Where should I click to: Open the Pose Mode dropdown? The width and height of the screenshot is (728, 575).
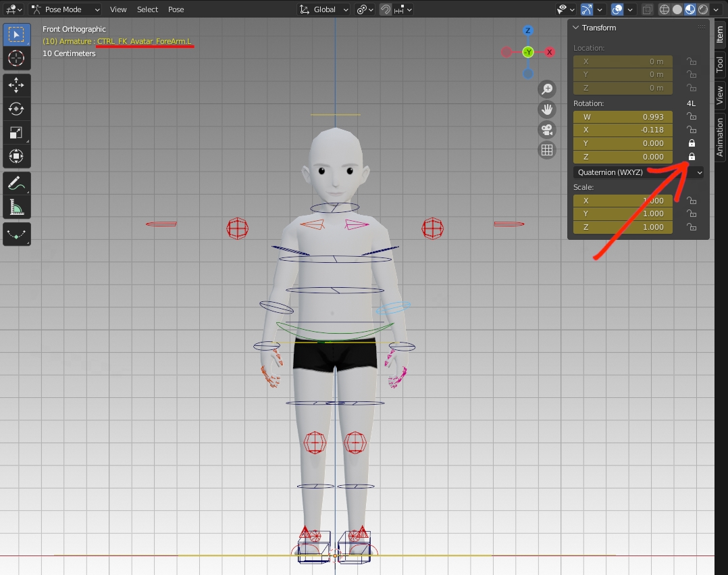coord(65,9)
